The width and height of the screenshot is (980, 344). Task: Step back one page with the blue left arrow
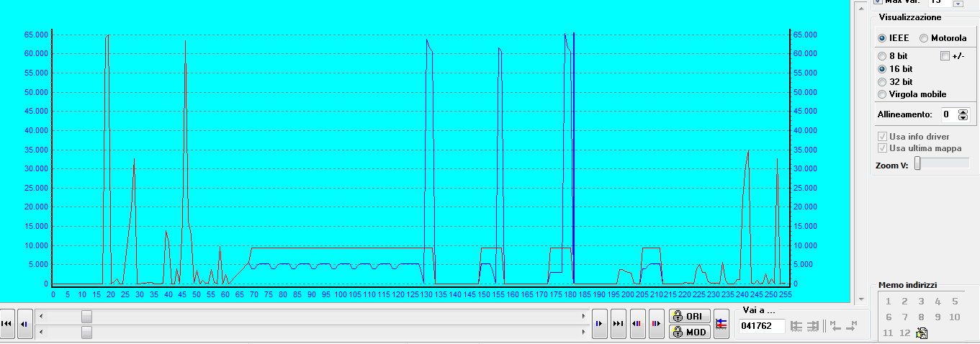[25, 324]
